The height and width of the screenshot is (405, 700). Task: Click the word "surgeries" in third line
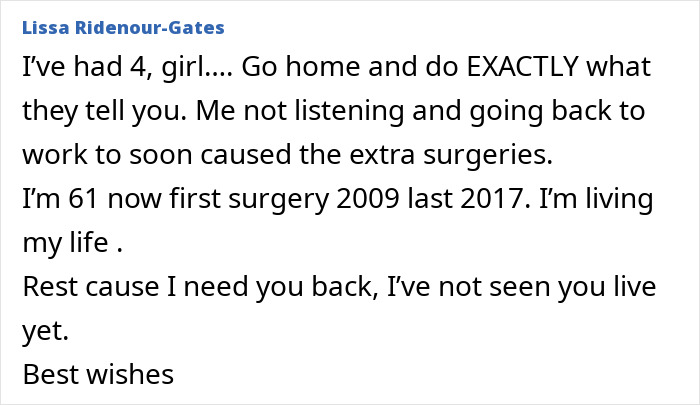click(x=488, y=156)
